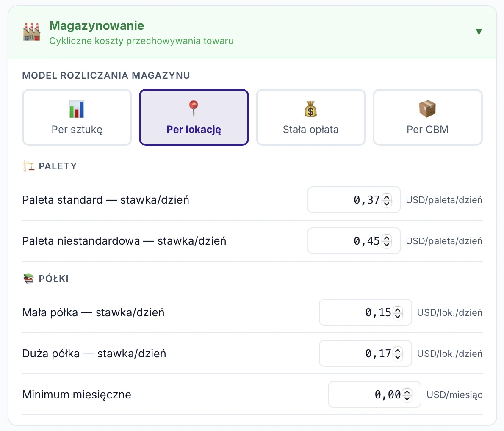Click label Duża półka — stawka/dzień

point(94,354)
